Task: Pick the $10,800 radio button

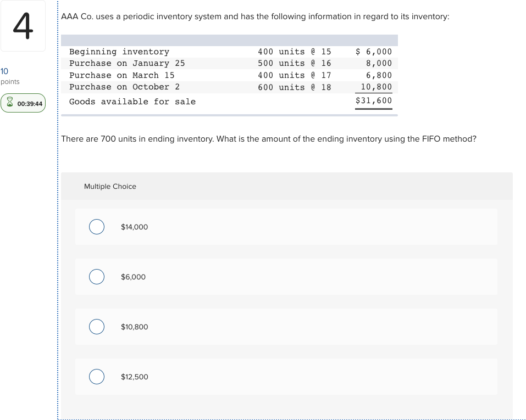Action: (x=97, y=327)
